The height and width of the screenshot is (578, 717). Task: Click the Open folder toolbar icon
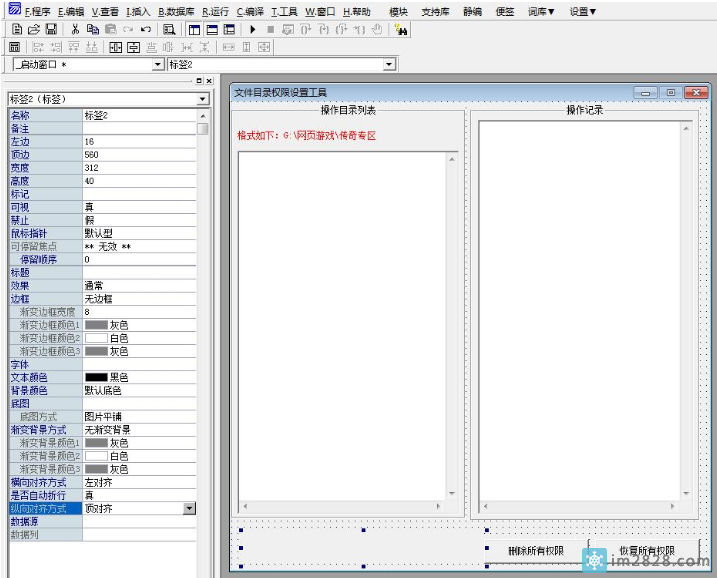pyautogui.click(x=34, y=30)
